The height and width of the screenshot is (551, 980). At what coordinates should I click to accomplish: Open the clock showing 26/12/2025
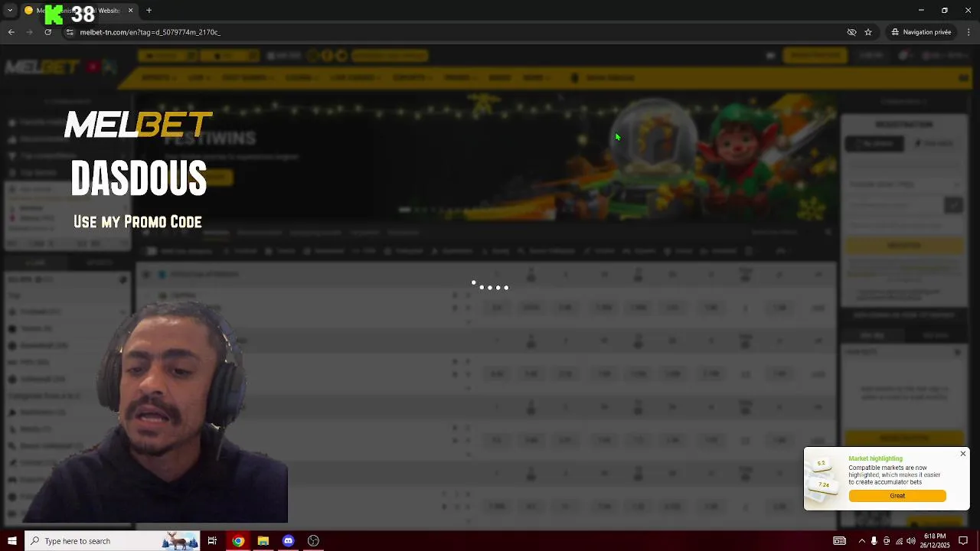[x=935, y=541]
